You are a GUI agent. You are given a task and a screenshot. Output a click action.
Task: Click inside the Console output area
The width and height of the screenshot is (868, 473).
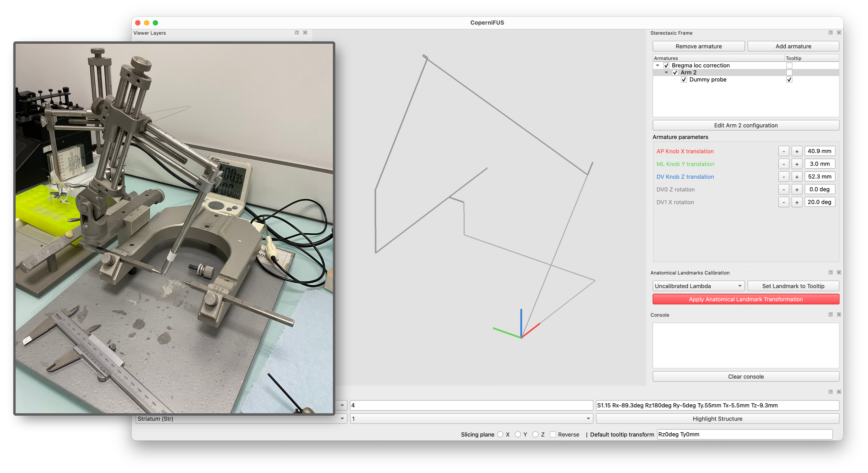[746, 346]
